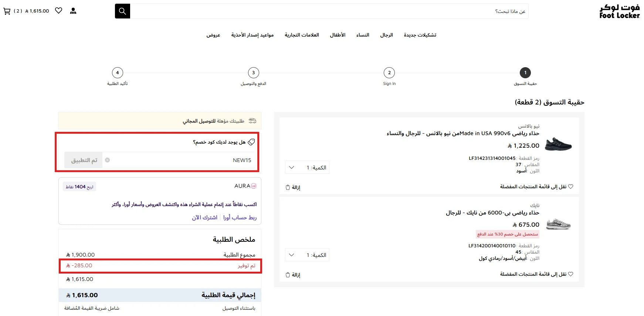Click the 30% discount at checkout badge

pos(508,234)
